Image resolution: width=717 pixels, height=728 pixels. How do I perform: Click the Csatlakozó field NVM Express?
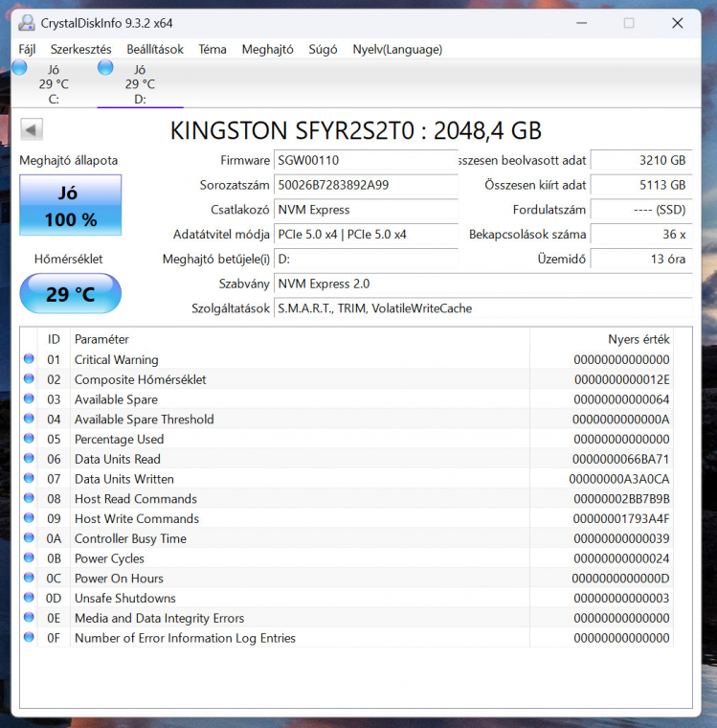click(366, 210)
